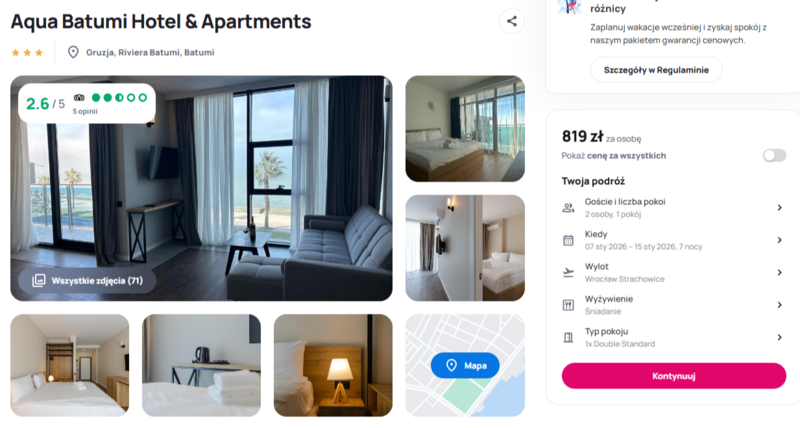
Task: Click the gallery icon in Wszystkie zdjęcia
Action: click(x=39, y=281)
